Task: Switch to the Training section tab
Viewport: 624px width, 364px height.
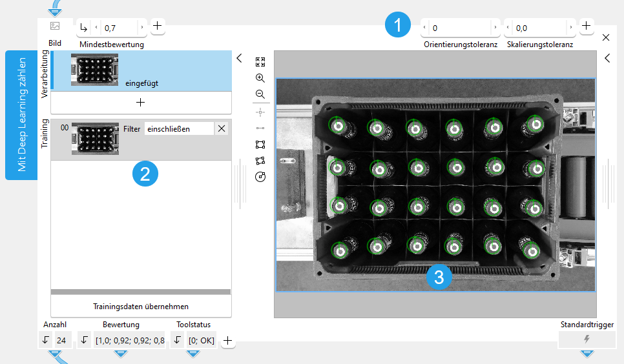Action: coord(45,134)
